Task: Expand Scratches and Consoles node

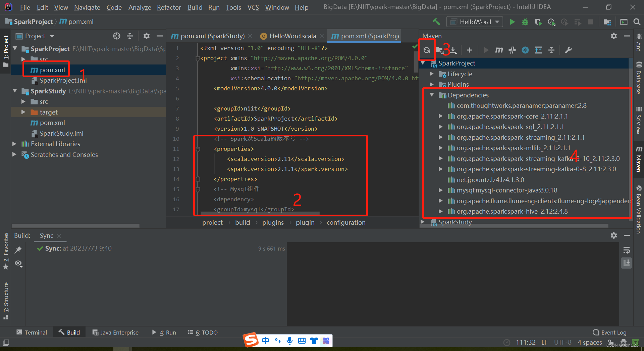Action: 14,155
